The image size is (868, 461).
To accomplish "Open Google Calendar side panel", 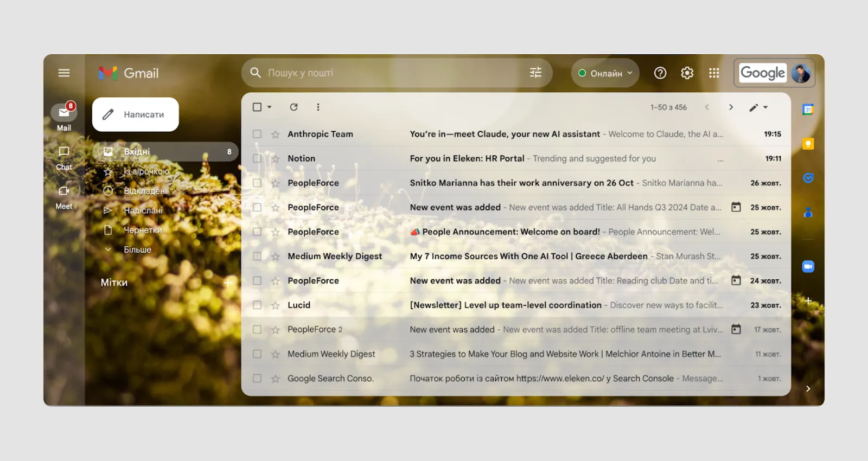I will (808, 110).
